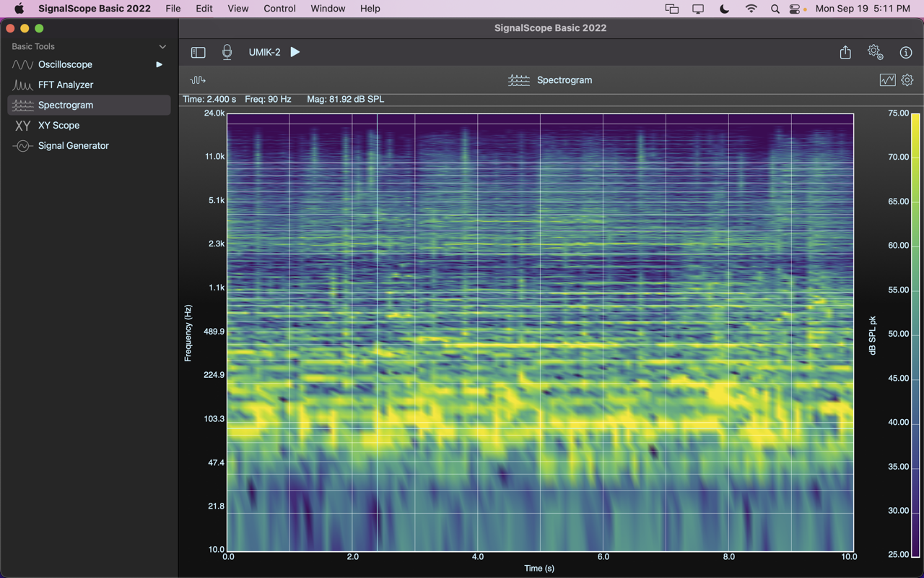
Task: Click the chart display icon
Action: 887,80
